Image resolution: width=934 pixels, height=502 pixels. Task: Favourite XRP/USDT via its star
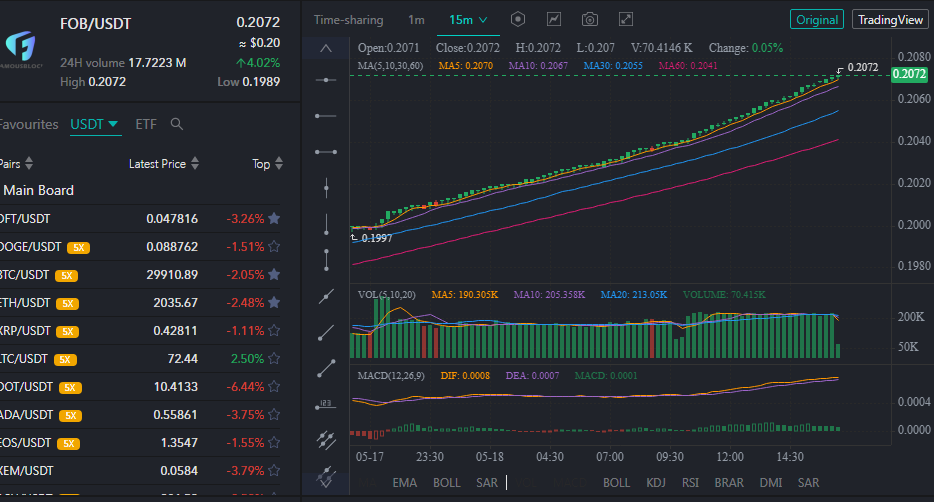click(274, 330)
